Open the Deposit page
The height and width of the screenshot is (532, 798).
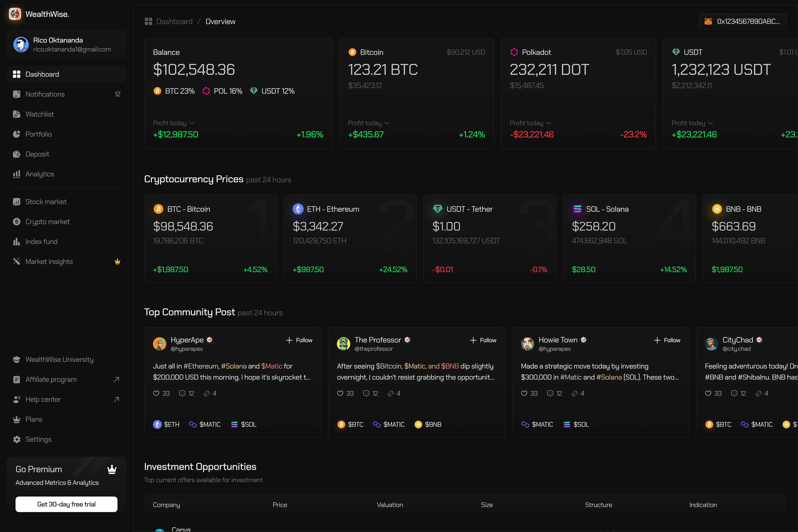[66, 154]
